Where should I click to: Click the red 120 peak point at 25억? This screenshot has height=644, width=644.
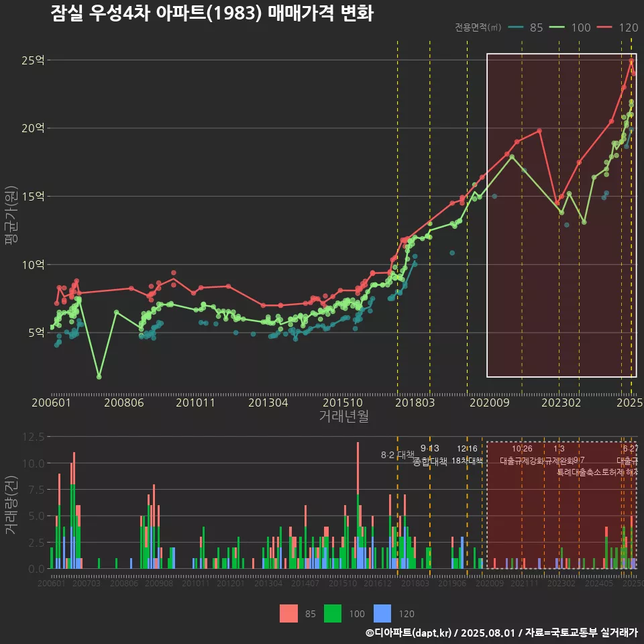(x=632, y=60)
